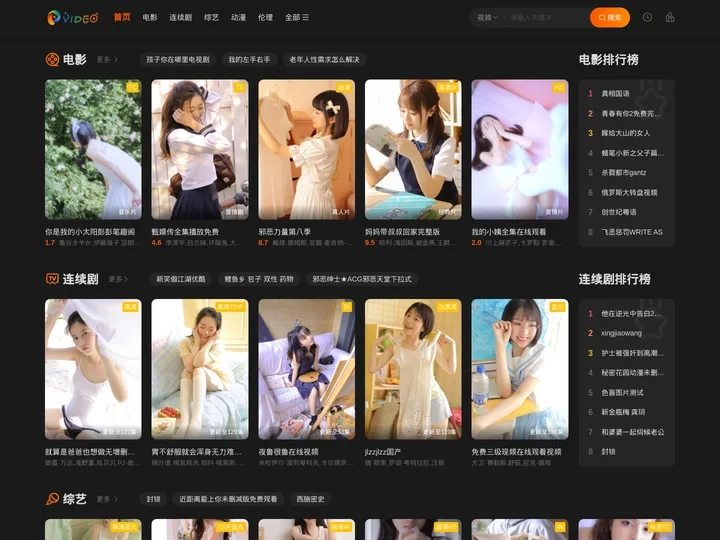Click the icon beside the 综艺 heading

coord(52,499)
